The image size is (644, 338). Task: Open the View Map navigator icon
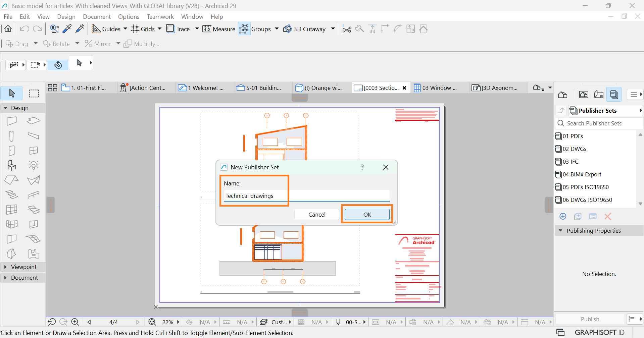(x=584, y=95)
